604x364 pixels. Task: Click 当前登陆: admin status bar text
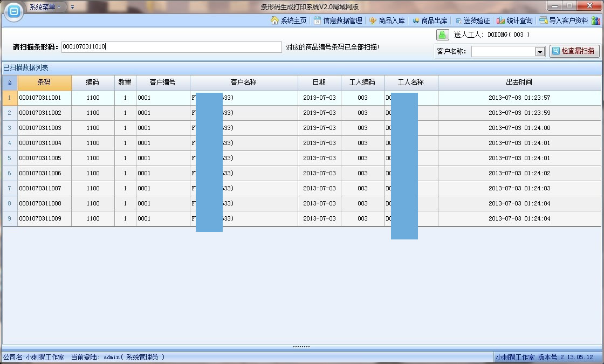tap(118, 357)
